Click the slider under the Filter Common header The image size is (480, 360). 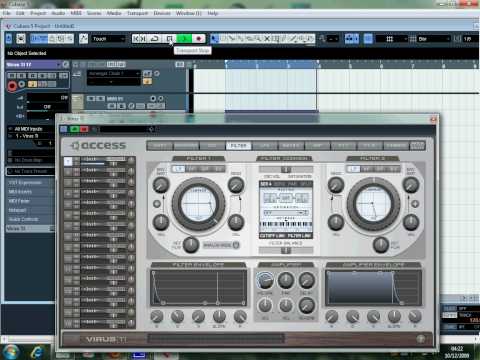coord(286,169)
